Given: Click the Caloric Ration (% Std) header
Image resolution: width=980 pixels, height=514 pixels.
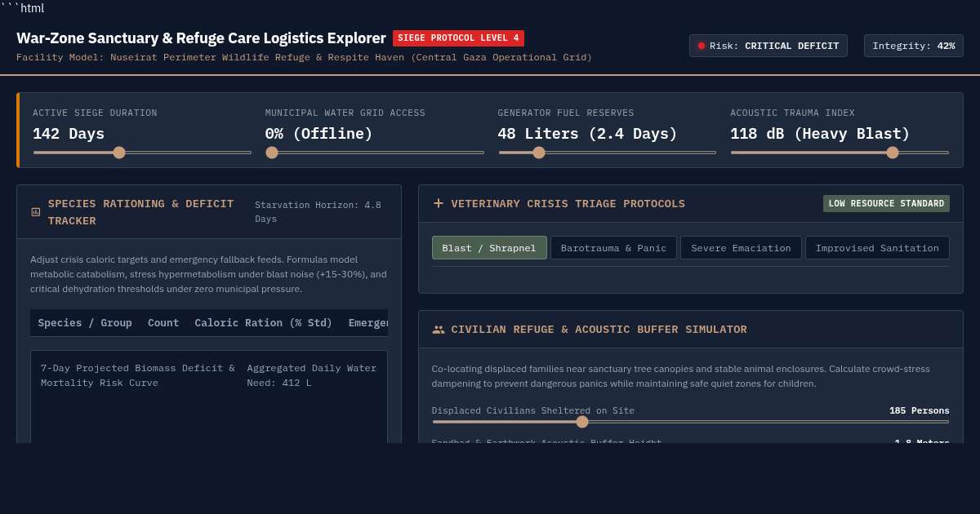Looking at the screenshot, I should click(x=264, y=323).
